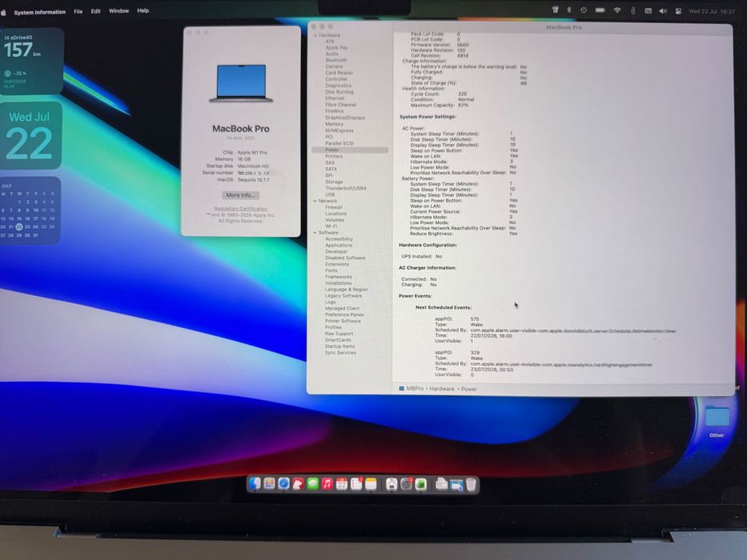Select Startup Items in the sidebar
The image size is (747, 560).
pos(339,346)
